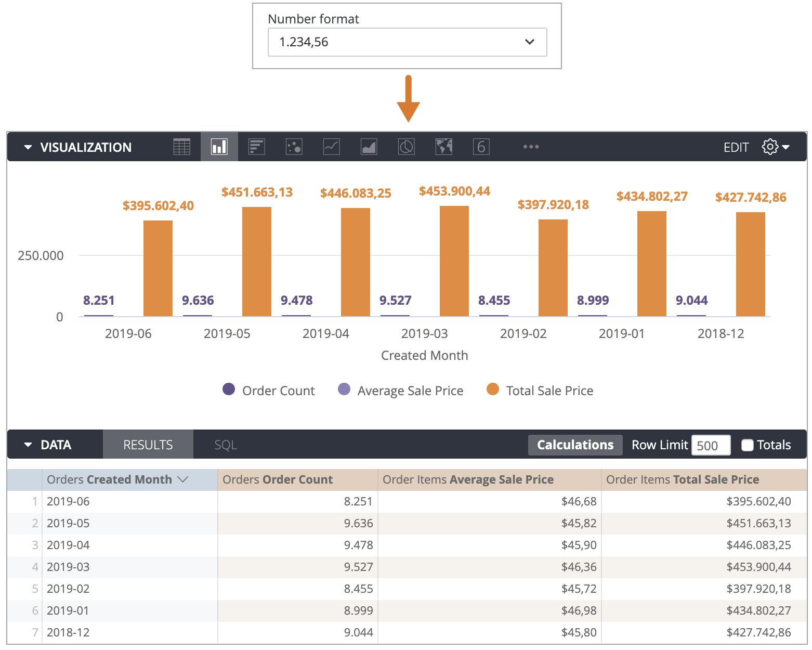Choose the single value visualization
This screenshot has width=812, height=650.
481,147
